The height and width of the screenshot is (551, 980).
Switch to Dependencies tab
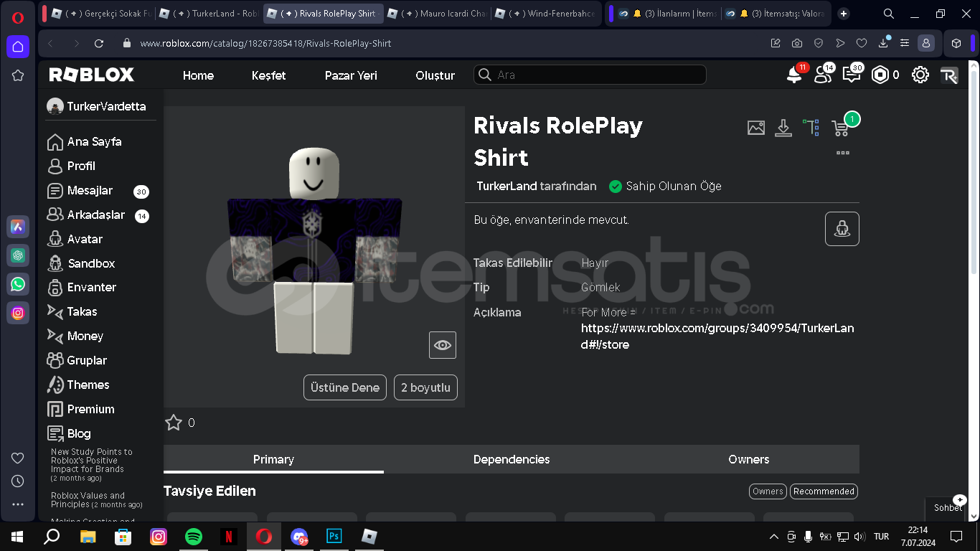[x=512, y=459]
